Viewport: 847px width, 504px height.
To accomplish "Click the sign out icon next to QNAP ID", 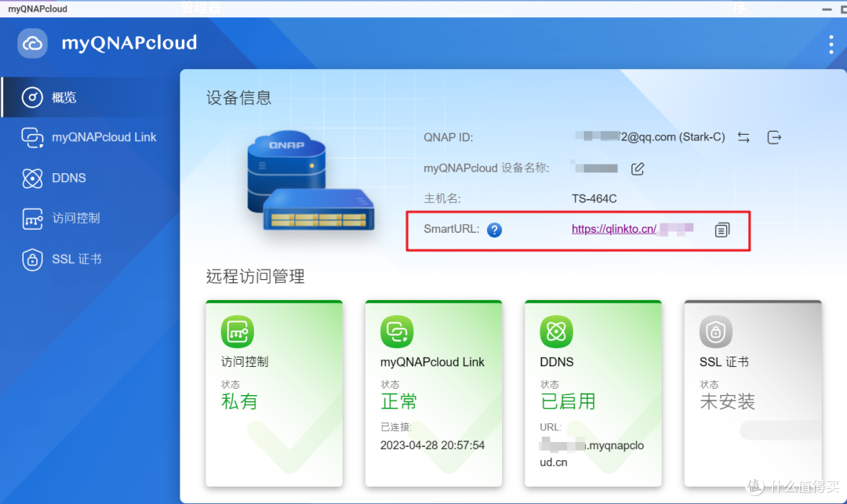I will (774, 138).
